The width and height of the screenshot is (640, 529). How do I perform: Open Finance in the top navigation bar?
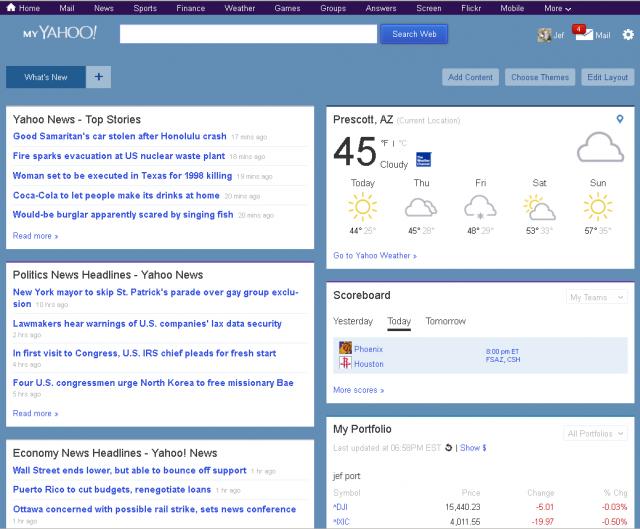coord(190,7)
